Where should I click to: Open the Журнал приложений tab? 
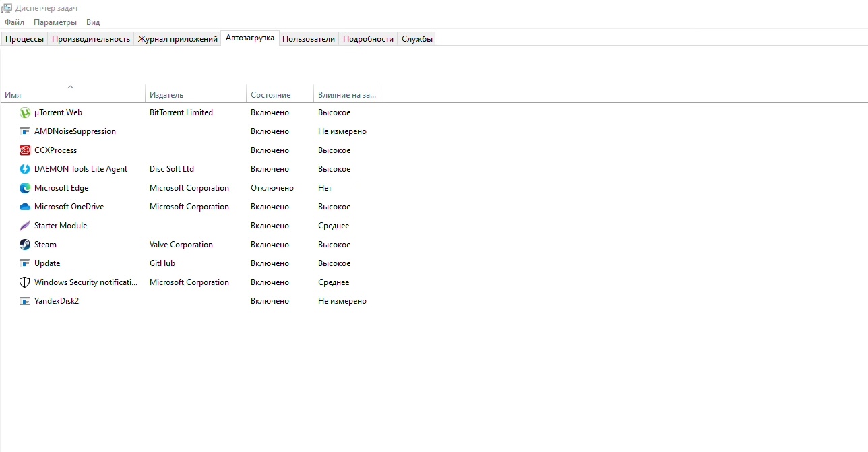click(178, 39)
